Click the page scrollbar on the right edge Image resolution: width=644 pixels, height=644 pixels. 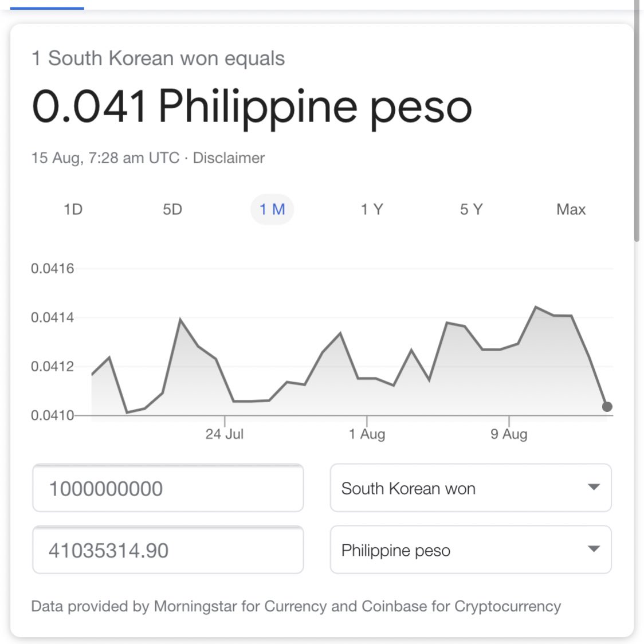pos(637,123)
